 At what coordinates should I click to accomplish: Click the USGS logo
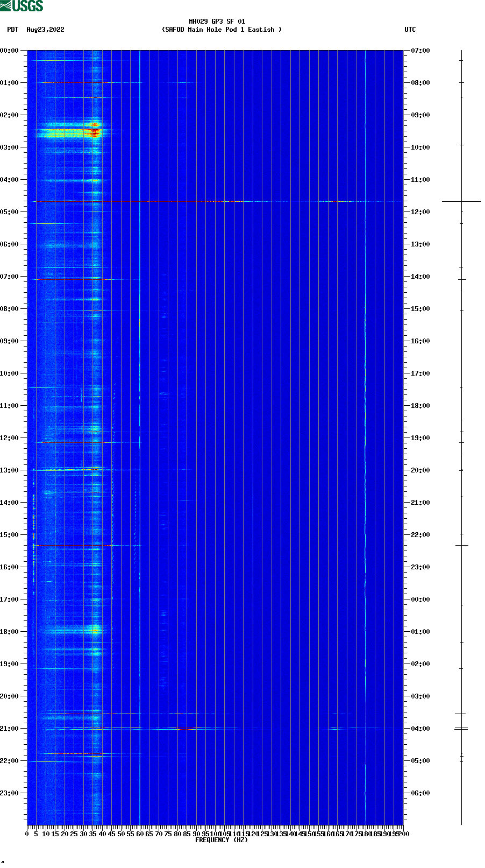(22, 6)
